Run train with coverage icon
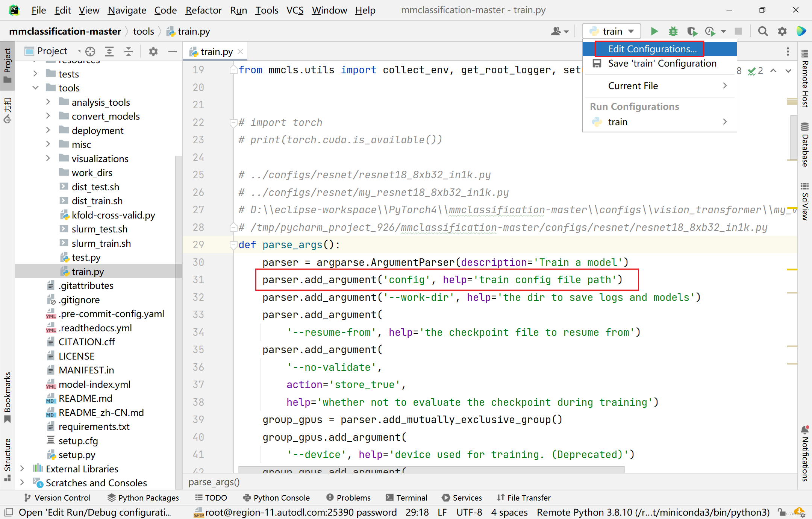The height and width of the screenshot is (519, 812). click(x=692, y=31)
